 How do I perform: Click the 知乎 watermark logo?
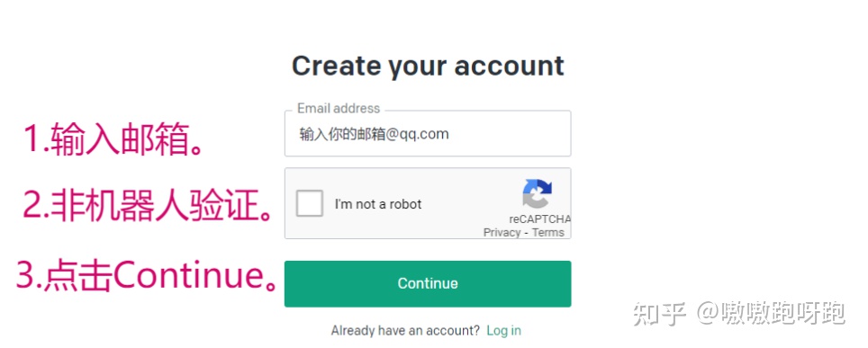660,314
